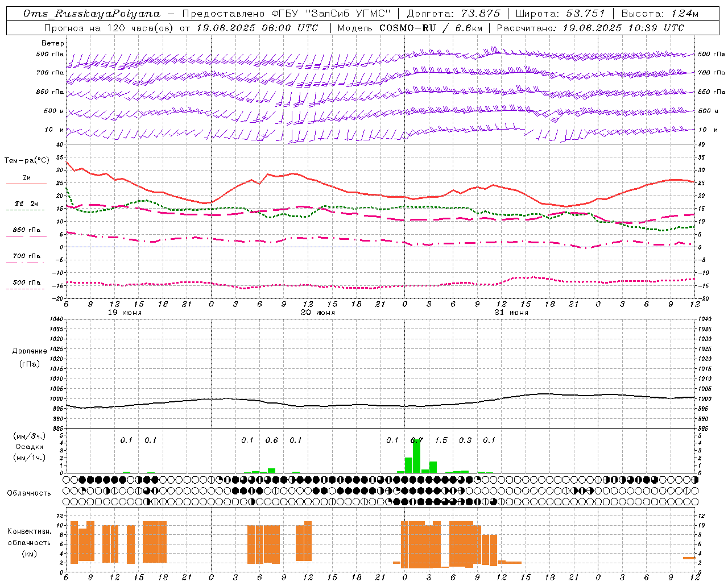This screenshot has height=582, width=728.
Task: Click the Давление pressure panel label
Action: [30, 351]
